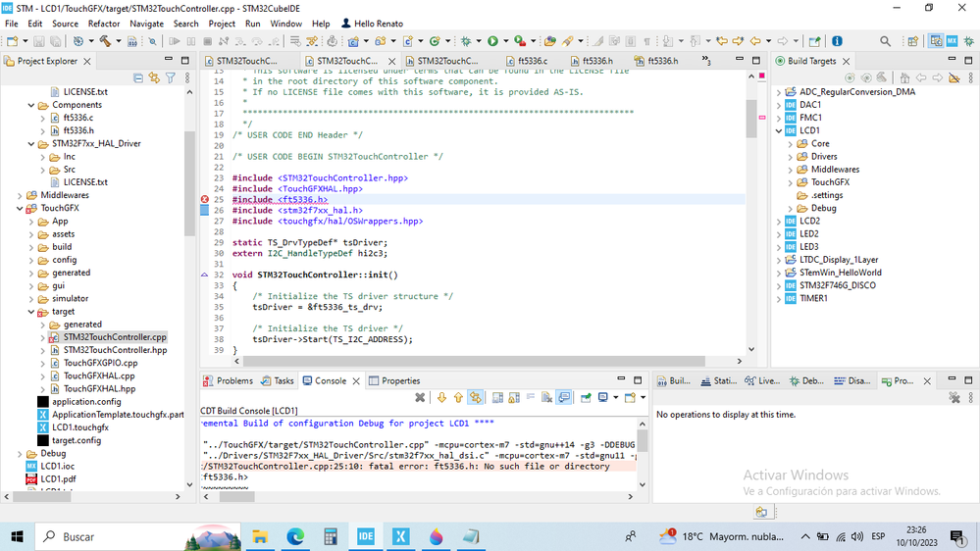The image size is (980, 551).
Task: Open the Refactor menu
Action: pyautogui.click(x=104, y=24)
